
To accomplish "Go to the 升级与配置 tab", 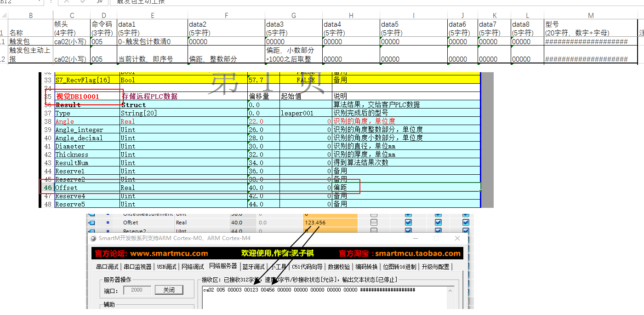I will pyautogui.click(x=435, y=267).
